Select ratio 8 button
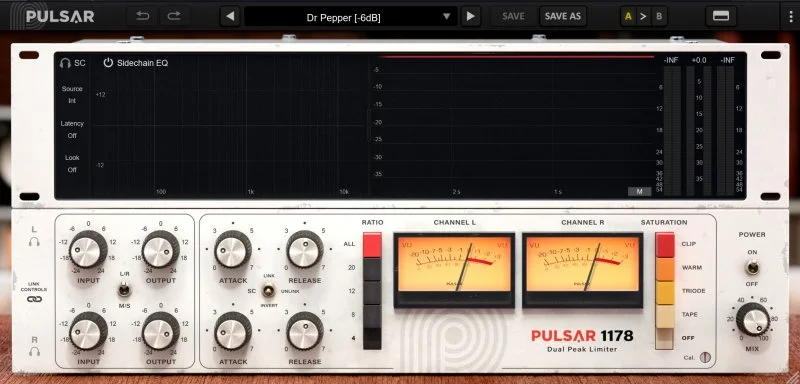The height and width of the screenshot is (384, 800). 372,316
